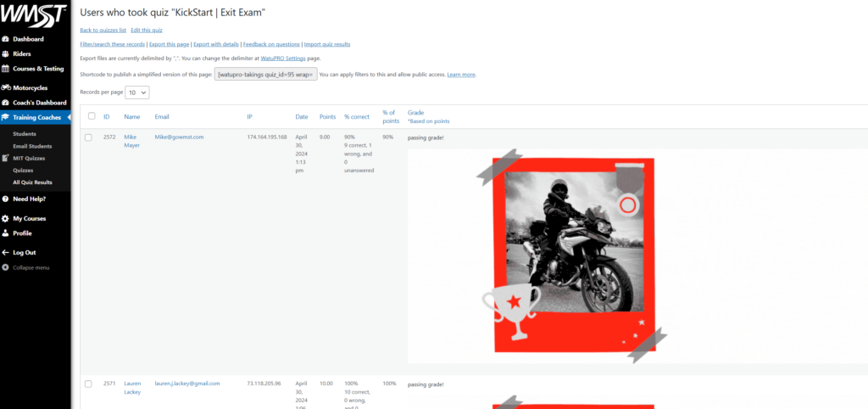Click the Courses & Testing icon
Viewport: 868px width, 409px height.
pos(6,69)
